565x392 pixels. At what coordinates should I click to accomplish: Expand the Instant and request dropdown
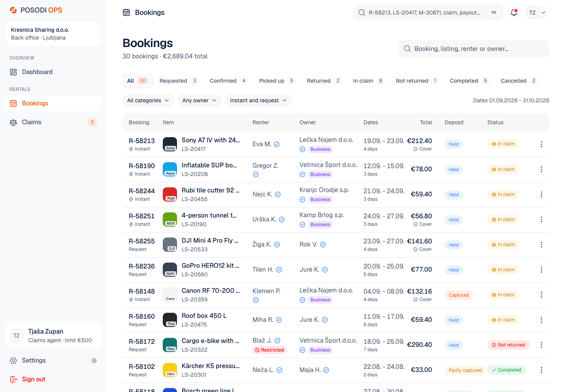pyautogui.click(x=259, y=100)
